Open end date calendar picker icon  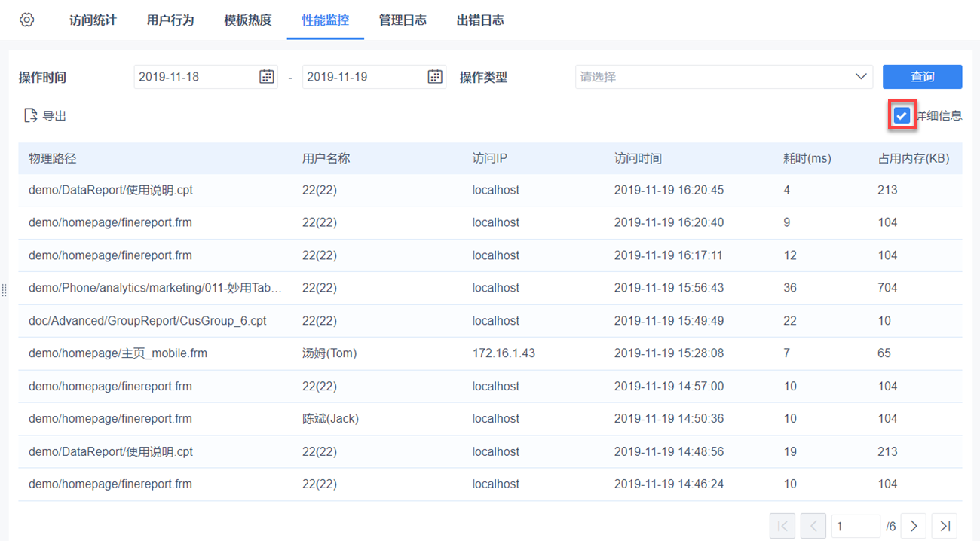[435, 76]
